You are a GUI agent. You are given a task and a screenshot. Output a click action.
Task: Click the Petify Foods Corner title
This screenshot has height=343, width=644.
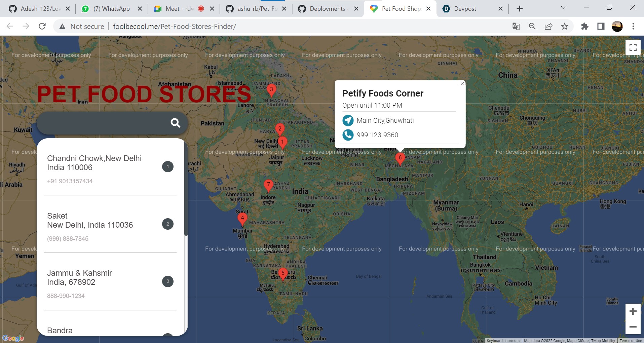(383, 93)
